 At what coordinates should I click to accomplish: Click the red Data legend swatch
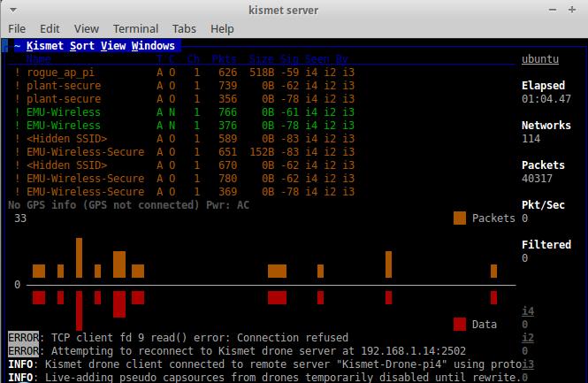point(459,325)
